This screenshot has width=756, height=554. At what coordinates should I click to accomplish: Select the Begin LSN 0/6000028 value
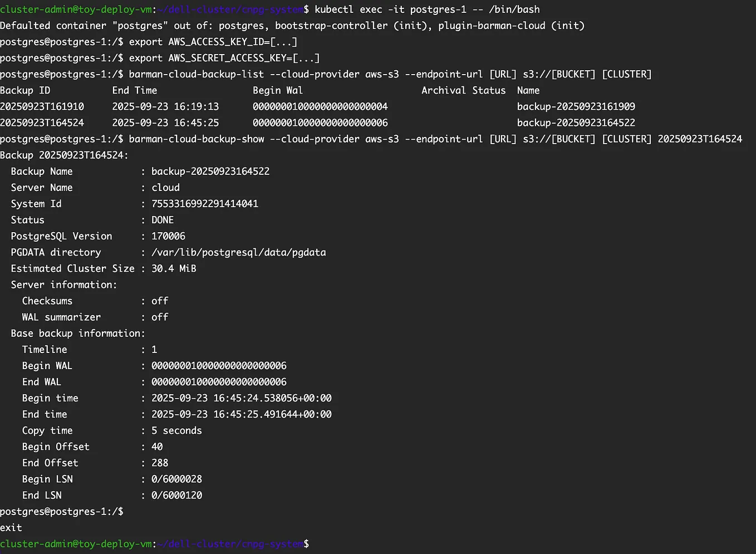[x=176, y=478]
